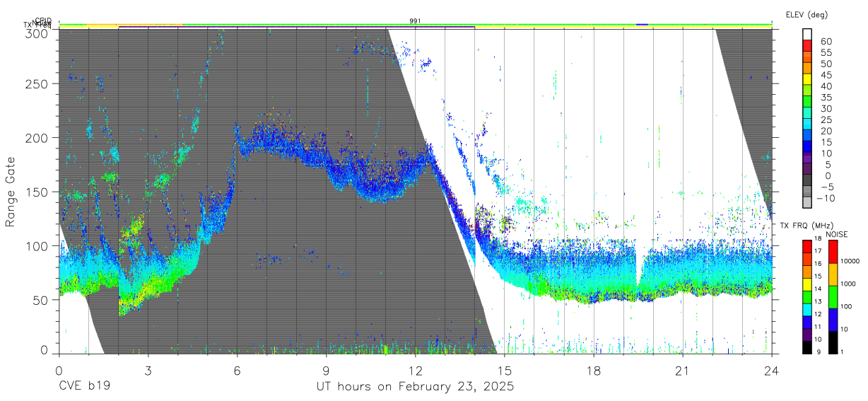868x401 pixels.
Task: Click the x-axis tick label 3
Action: (148, 370)
